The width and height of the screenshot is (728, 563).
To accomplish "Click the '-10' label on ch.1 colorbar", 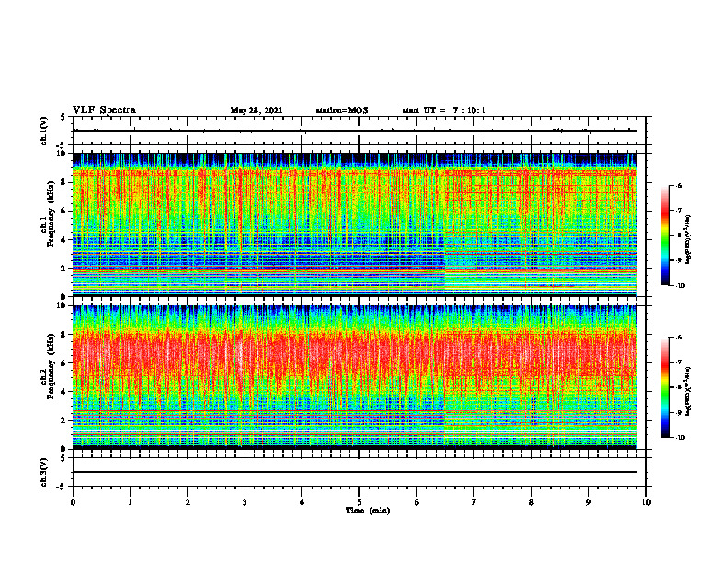I will pyautogui.click(x=679, y=286).
